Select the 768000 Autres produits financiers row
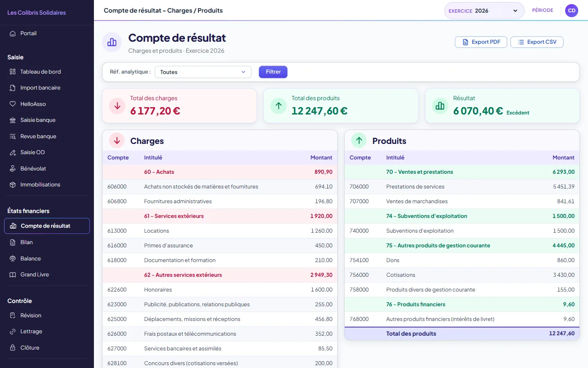588x368 pixels. [462, 319]
